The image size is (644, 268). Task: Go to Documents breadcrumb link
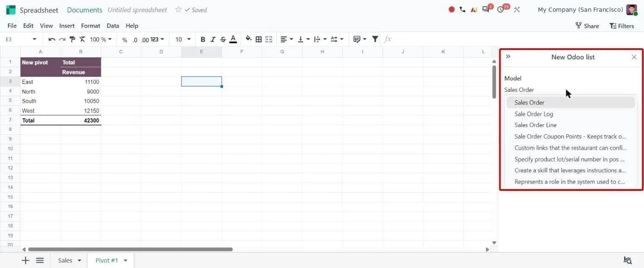click(x=85, y=10)
